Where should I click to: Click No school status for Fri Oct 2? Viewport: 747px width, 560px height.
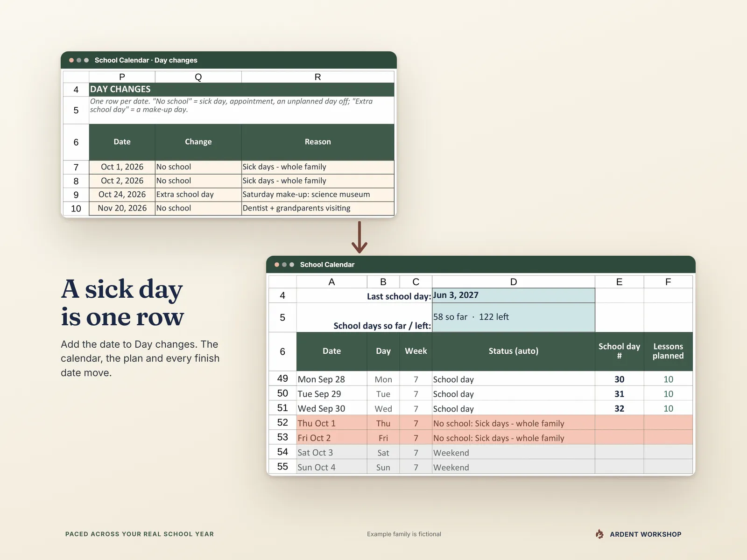pos(514,438)
